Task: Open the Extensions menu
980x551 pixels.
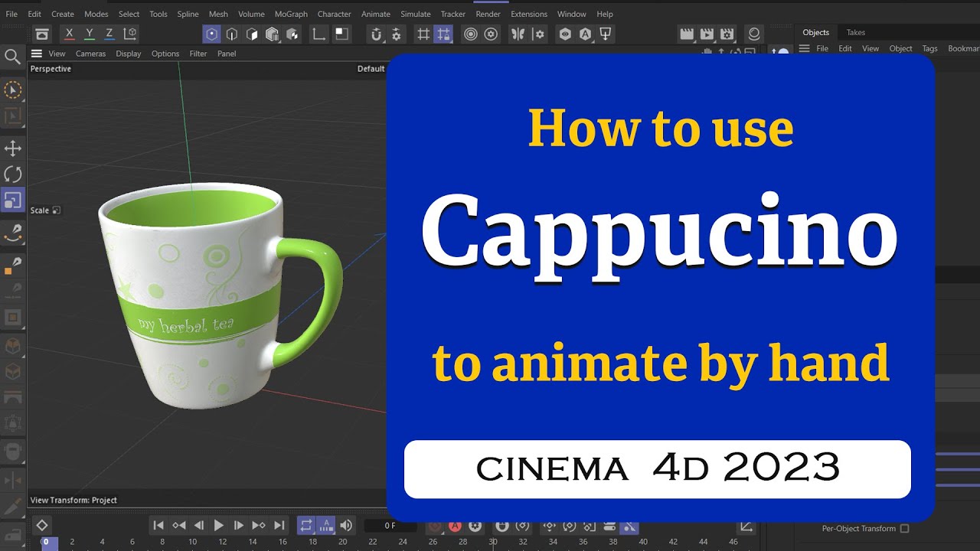Action: coord(529,14)
